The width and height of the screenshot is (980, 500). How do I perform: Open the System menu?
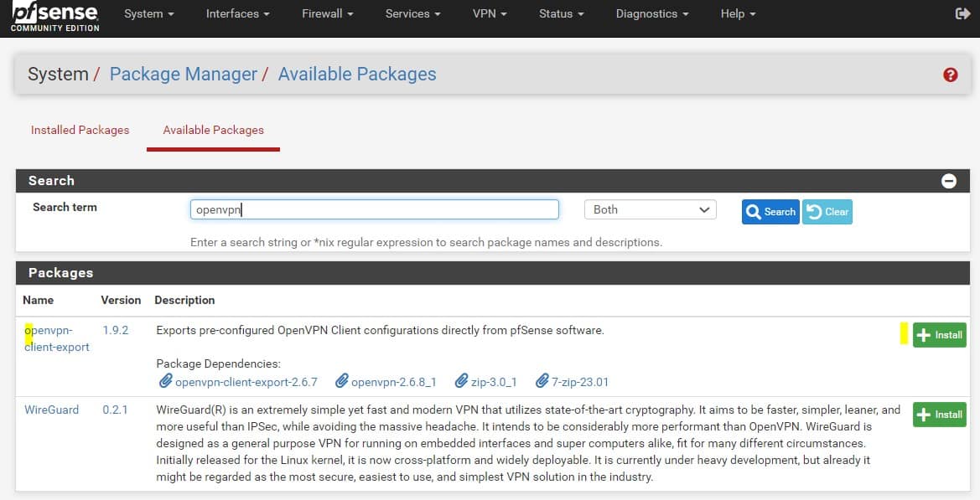click(148, 13)
